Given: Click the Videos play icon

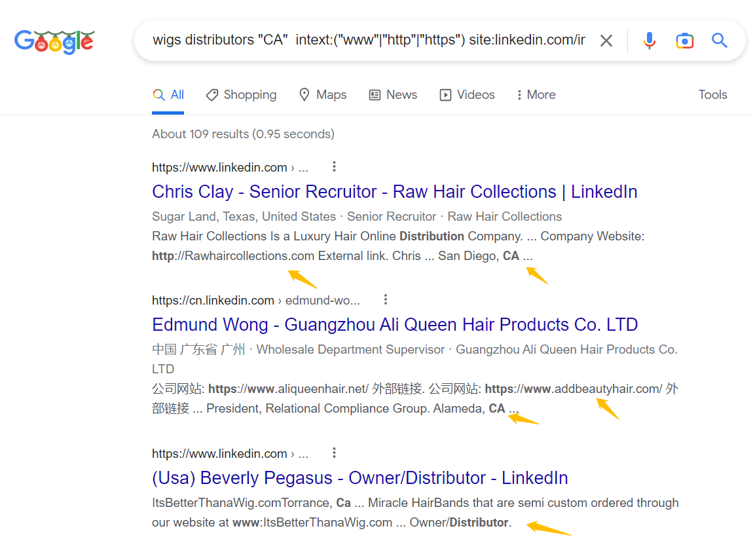Looking at the screenshot, I should point(445,95).
